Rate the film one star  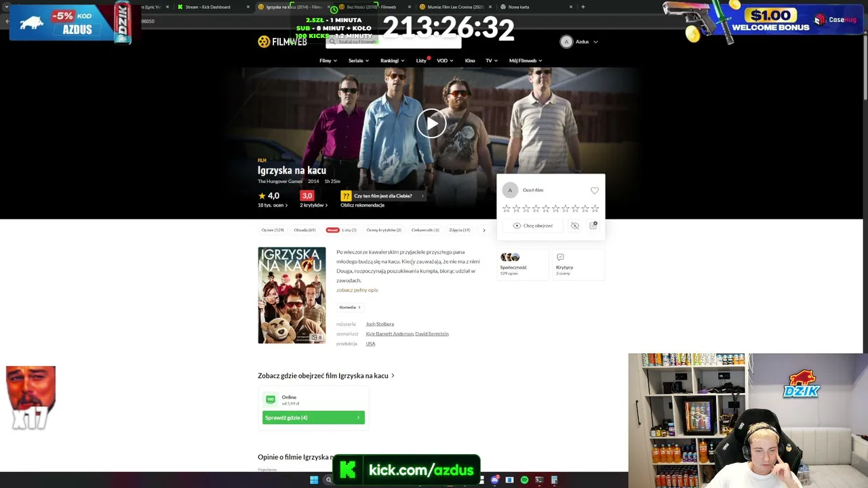tap(506, 209)
